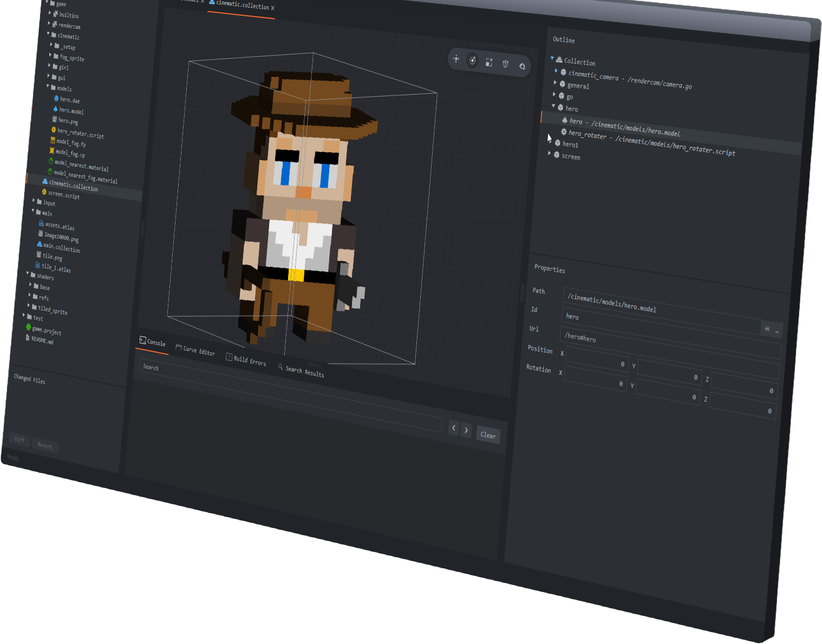This screenshot has width=822, height=644.
Task: Click the hero model component icon in Outline
Action: click(x=565, y=120)
